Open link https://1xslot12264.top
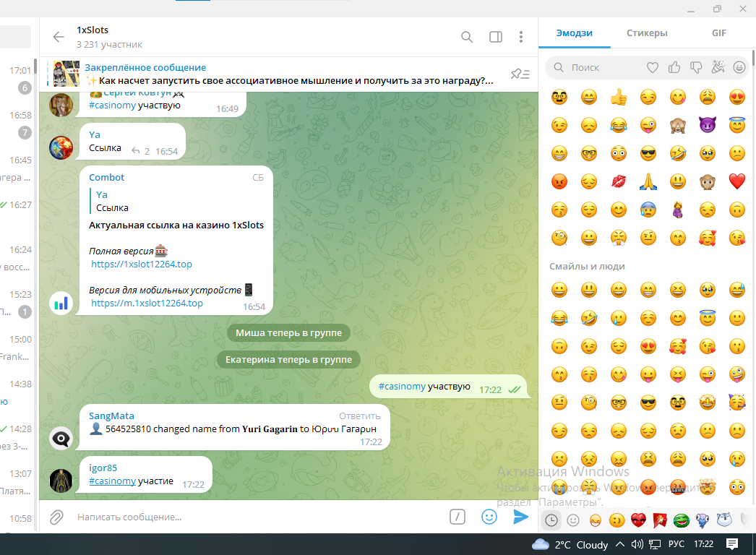756x555 pixels. 142,264
